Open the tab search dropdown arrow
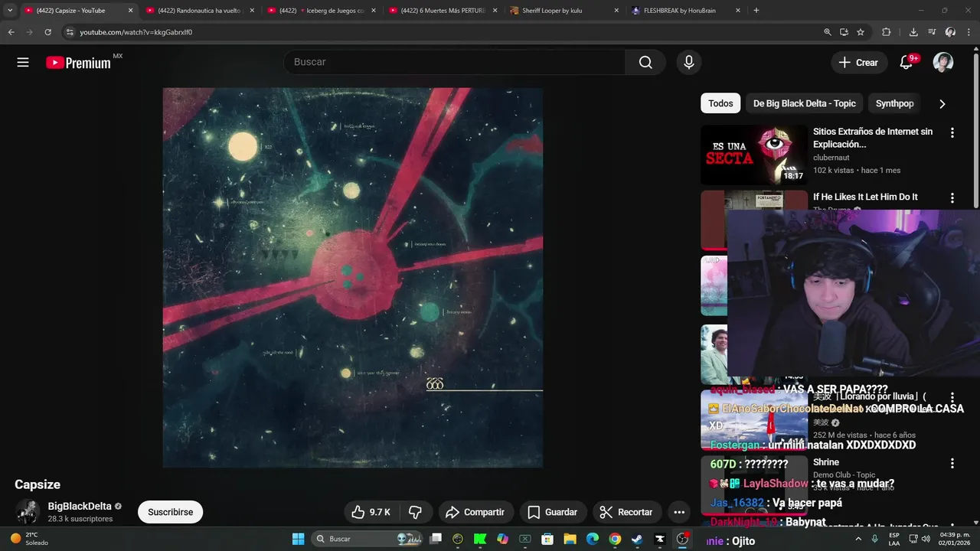980x551 pixels. click(x=10, y=11)
